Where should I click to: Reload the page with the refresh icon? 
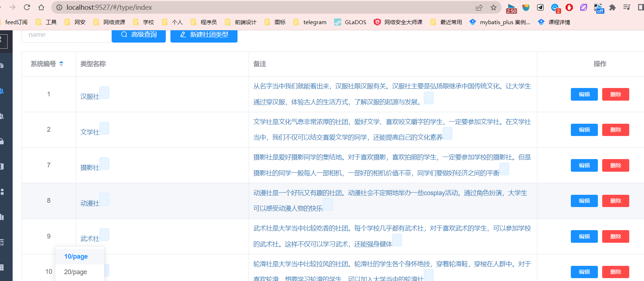(27, 8)
